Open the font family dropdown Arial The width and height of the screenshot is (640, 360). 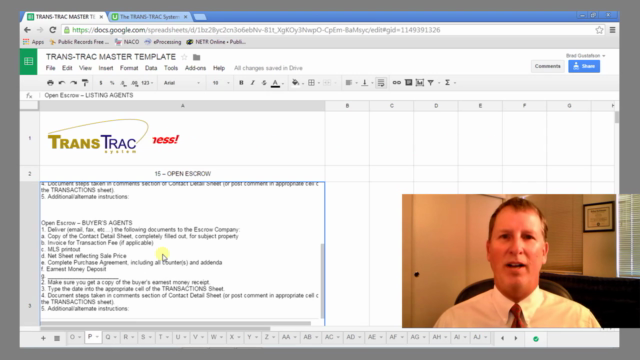coord(182,83)
